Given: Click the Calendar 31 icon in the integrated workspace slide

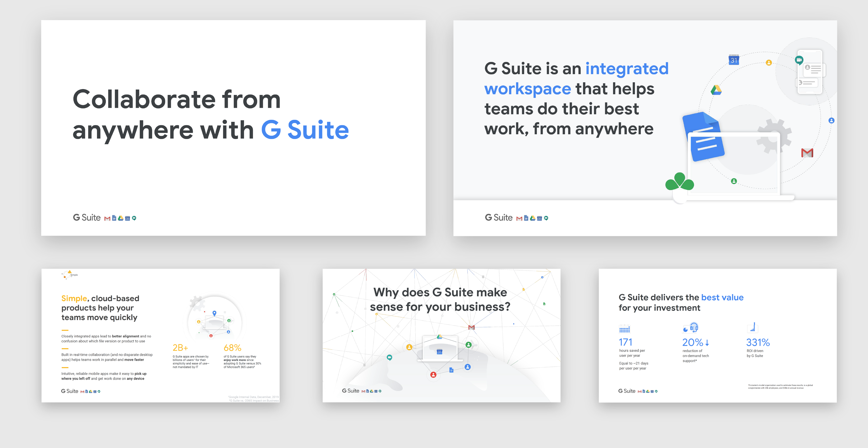Looking at the screenshot, I should [x=734, y=60].
